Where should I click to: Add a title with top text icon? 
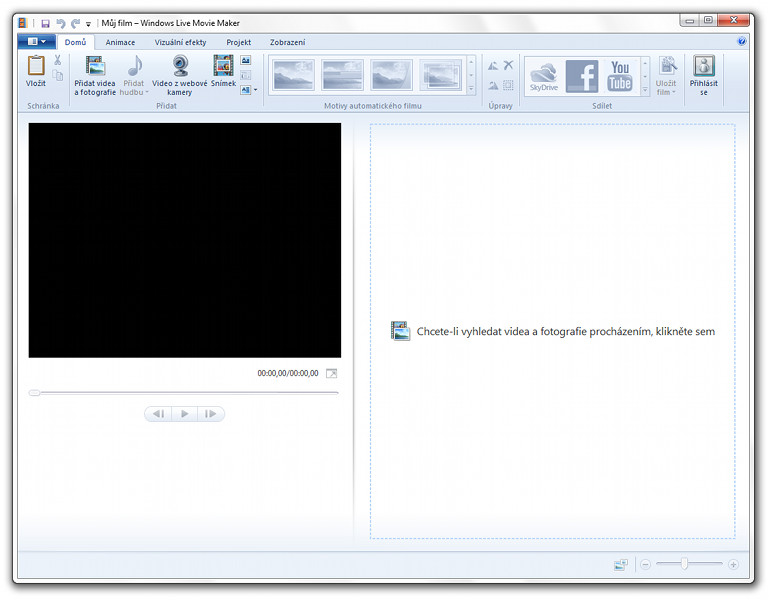coord(246,60)
